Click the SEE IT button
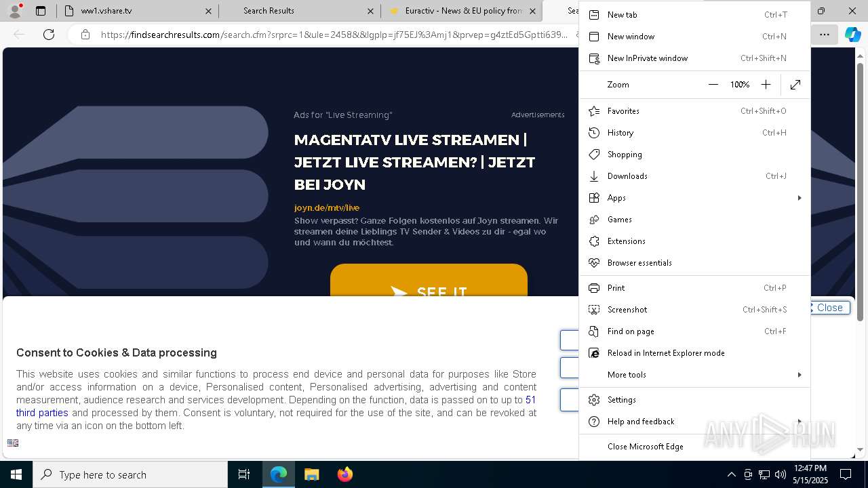868x488 pixels. pyautogui.click(x=429, y=281)
